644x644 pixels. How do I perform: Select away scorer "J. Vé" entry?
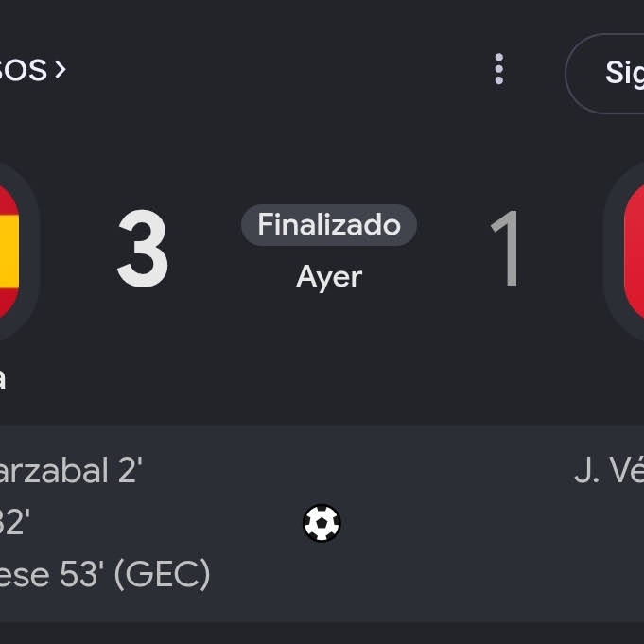point(609,471)
